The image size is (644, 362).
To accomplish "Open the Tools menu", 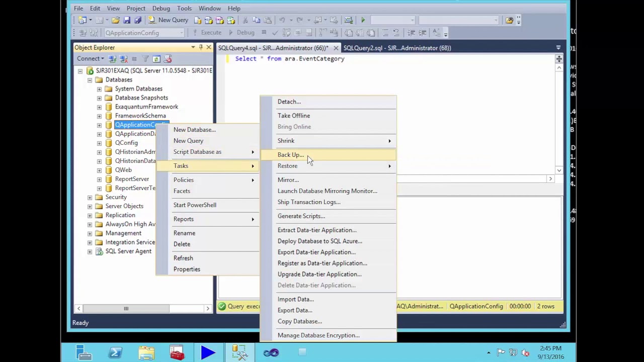I will 184,9.
